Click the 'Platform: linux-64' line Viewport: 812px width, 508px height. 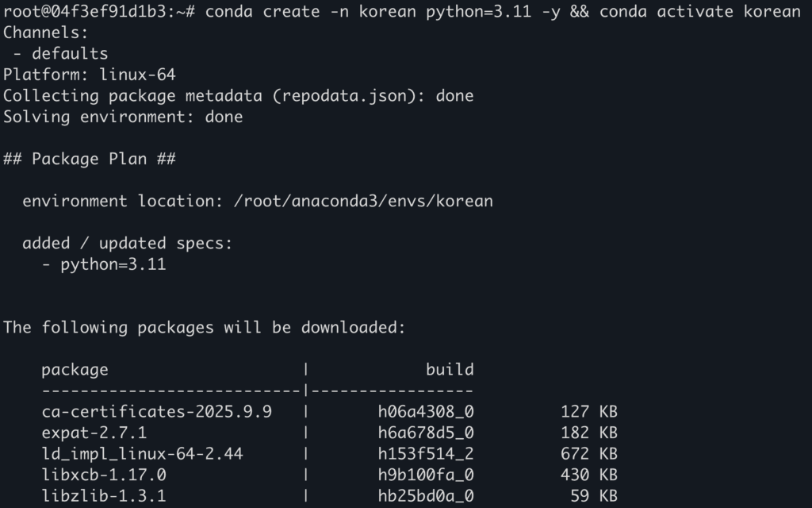[89, 75]
